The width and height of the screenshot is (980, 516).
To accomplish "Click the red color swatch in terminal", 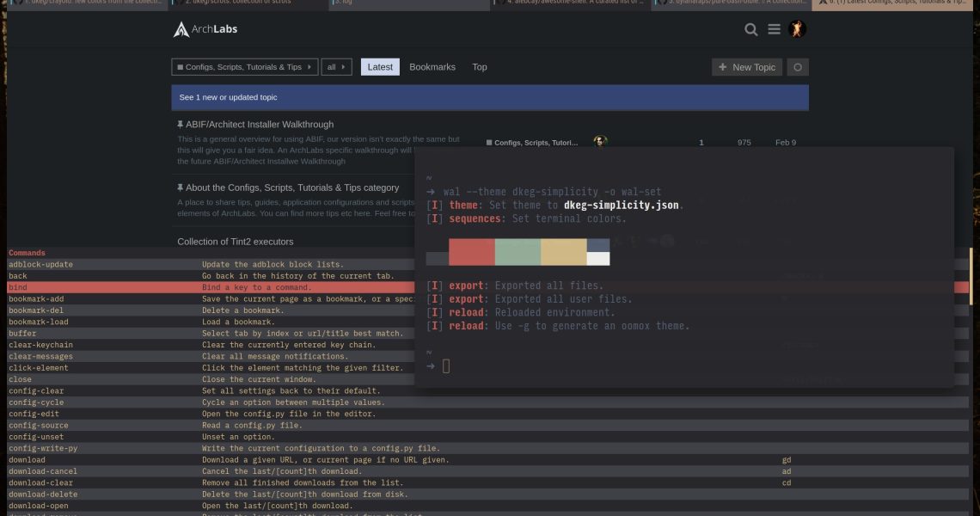I will click(x=471, y=252).
